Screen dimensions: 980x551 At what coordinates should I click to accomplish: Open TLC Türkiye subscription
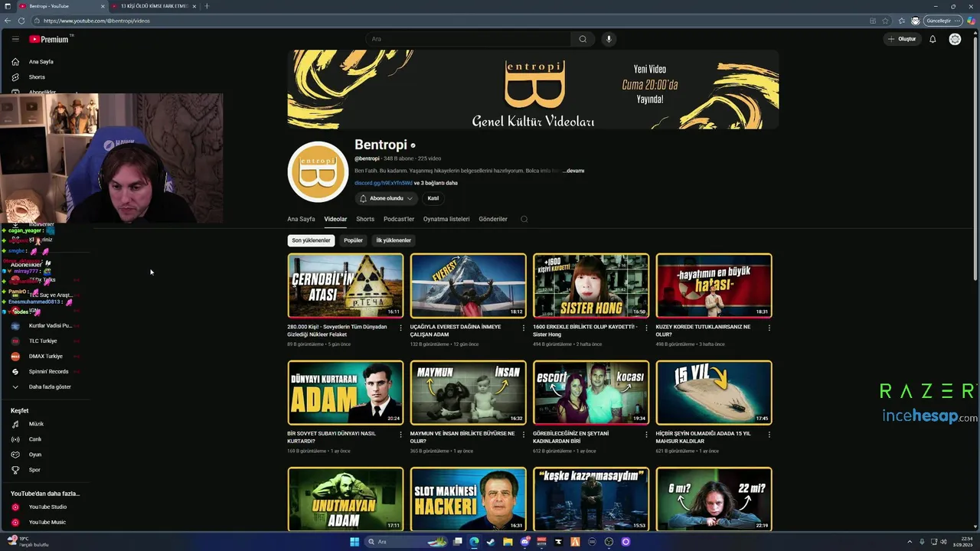[x=42, y=341]
